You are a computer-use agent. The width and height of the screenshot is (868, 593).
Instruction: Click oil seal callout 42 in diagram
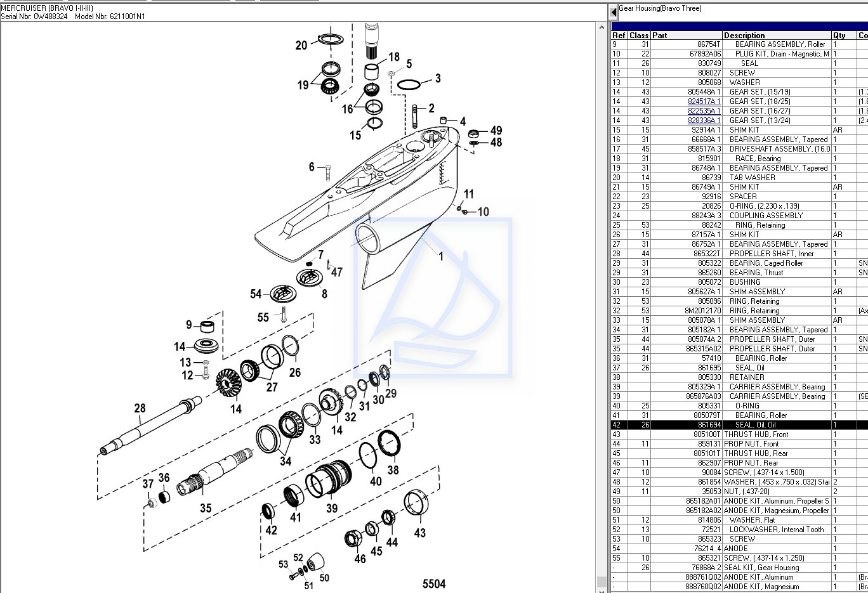click(x=271, y=530)
